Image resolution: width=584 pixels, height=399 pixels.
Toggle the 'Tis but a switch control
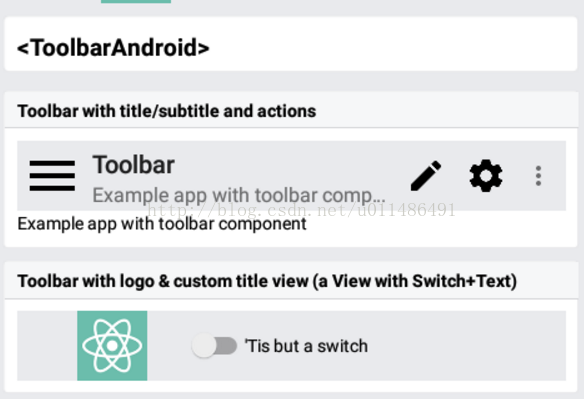(x=214, y=346)
